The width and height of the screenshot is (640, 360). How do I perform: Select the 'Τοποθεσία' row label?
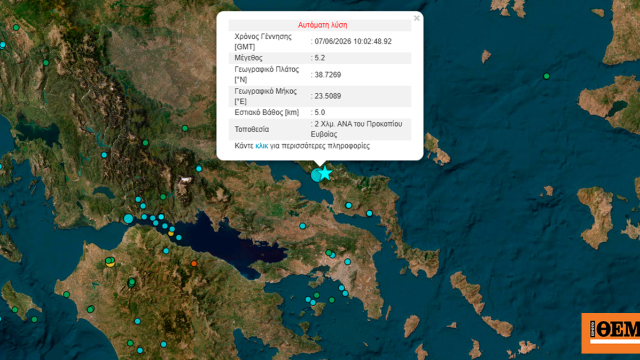251,129
